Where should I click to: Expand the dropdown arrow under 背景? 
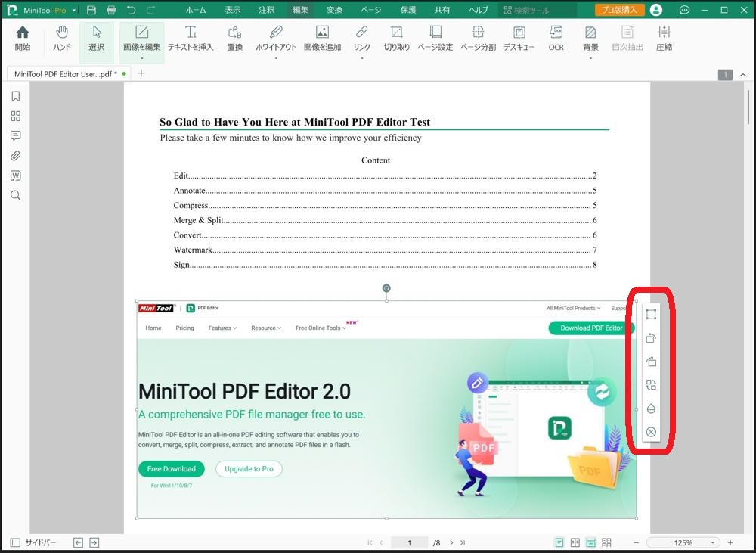coord(590,58)
